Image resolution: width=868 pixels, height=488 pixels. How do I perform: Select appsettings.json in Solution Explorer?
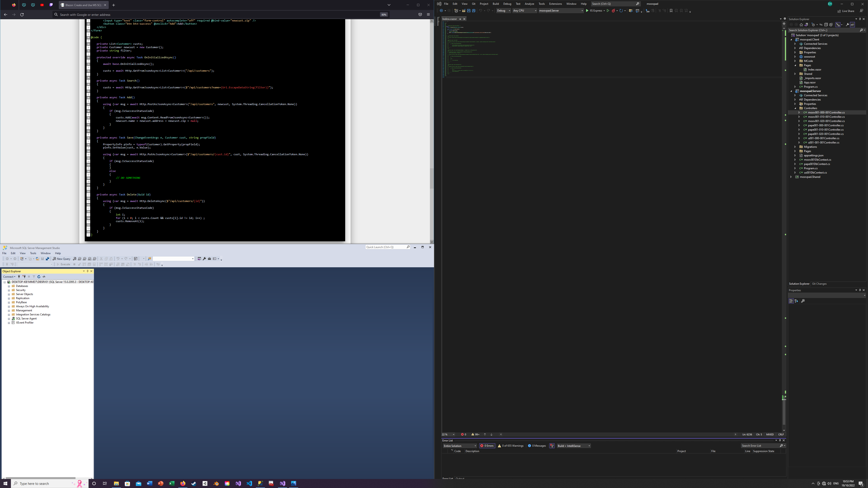pos(814,156)
